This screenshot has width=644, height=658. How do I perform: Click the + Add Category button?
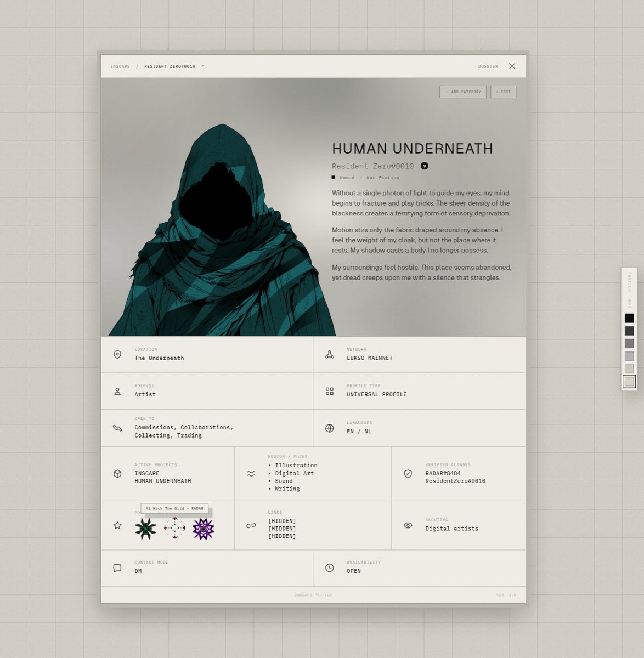463,92
